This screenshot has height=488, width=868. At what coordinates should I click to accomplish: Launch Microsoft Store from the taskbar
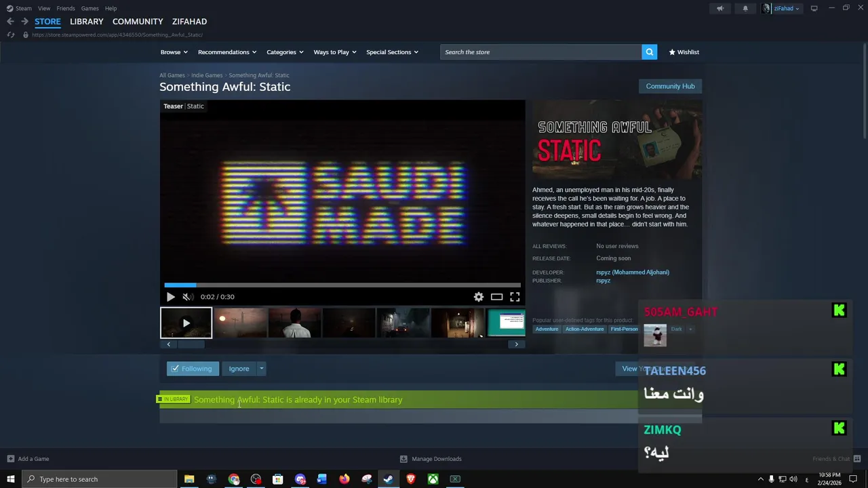(277, 479)
